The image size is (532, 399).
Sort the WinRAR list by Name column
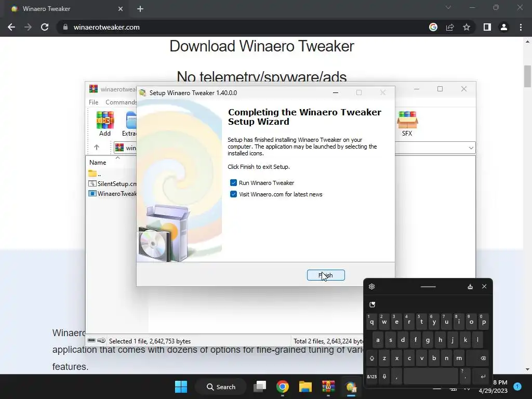[x=98, y=163]
